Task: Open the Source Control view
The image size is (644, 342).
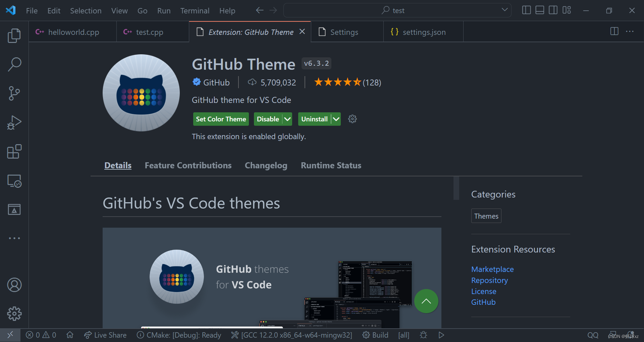Action: [x=14, y=93]
